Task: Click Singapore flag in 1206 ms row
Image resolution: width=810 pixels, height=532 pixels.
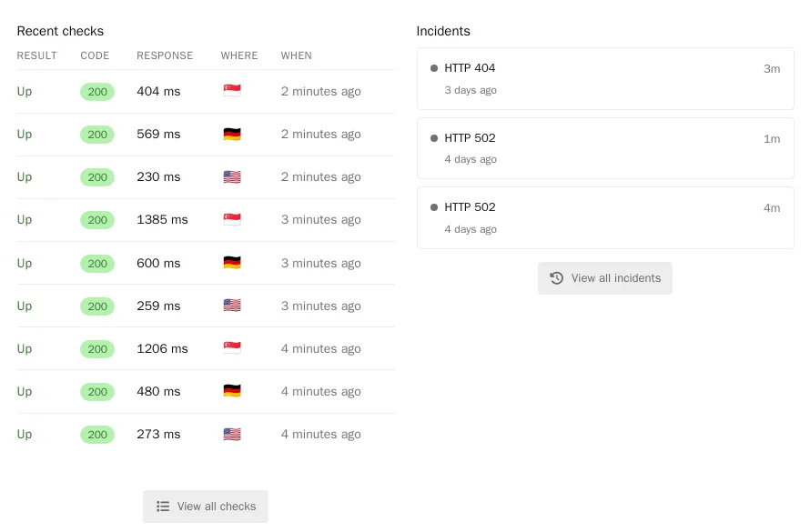Action: (x=232, y=348)
